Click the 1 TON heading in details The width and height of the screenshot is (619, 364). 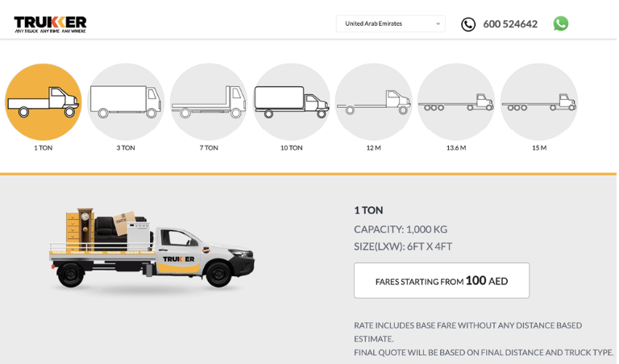pyautogui.click(x=368, y=210)
